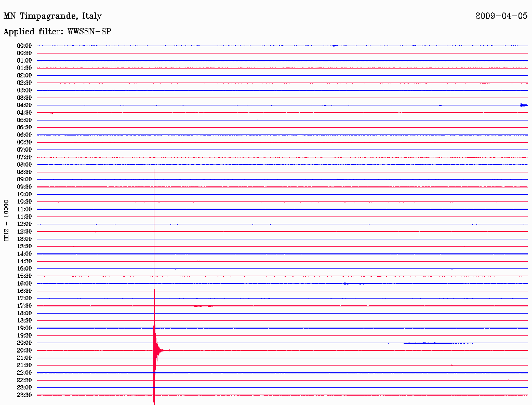Select the 21:30 time label
The height and width of the screenshot is (405, 532).
24,366
